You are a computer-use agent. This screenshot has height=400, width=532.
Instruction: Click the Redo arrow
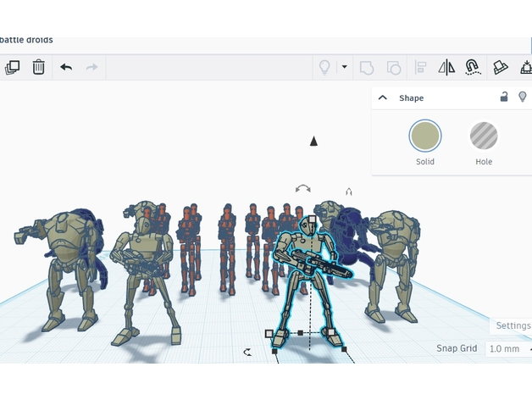pyautogui.click(x=92, y=67)
